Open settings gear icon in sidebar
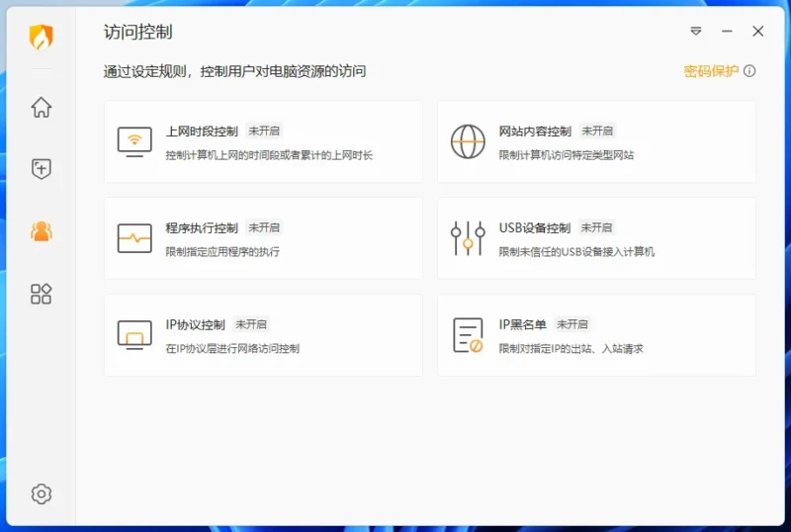791x532 pixels. pyautogui.click(x=41, y=493)
